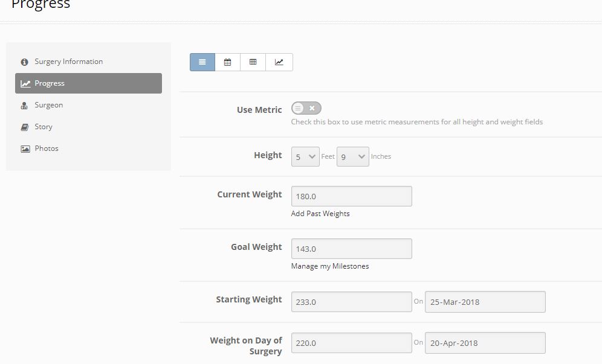602x364 pixels.
Task: Open the Story sidebar section
Action: [88, 127]
